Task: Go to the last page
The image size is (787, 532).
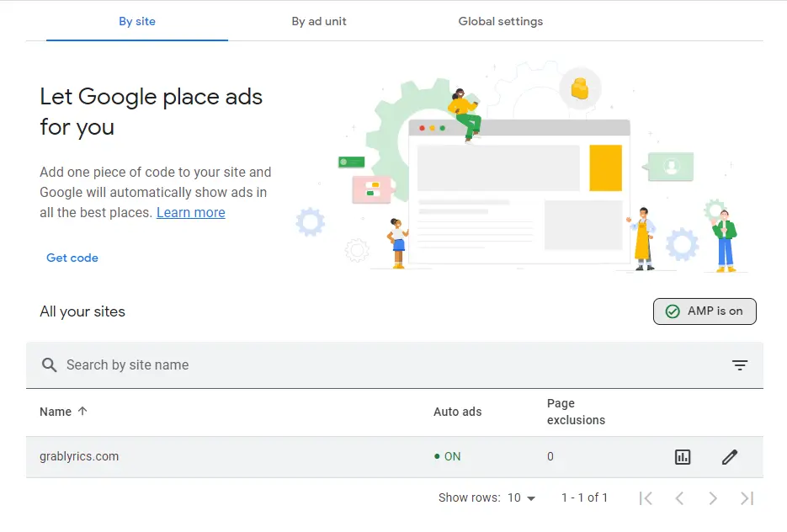Action: pyautogui.click(x=747, y=498)
